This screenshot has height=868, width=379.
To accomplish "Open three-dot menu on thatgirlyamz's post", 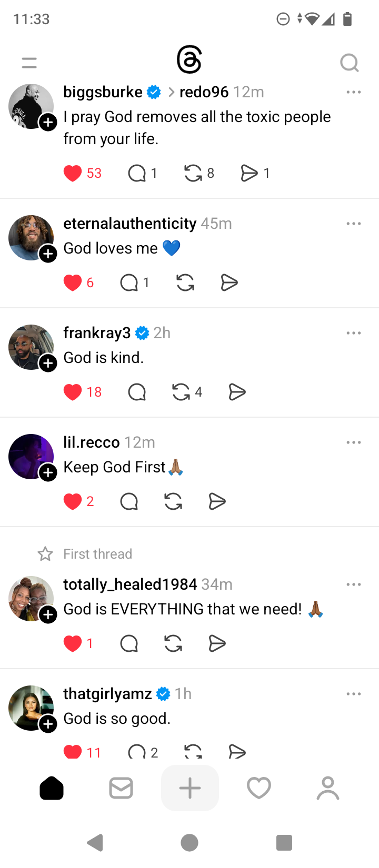I will click(354, 694).
